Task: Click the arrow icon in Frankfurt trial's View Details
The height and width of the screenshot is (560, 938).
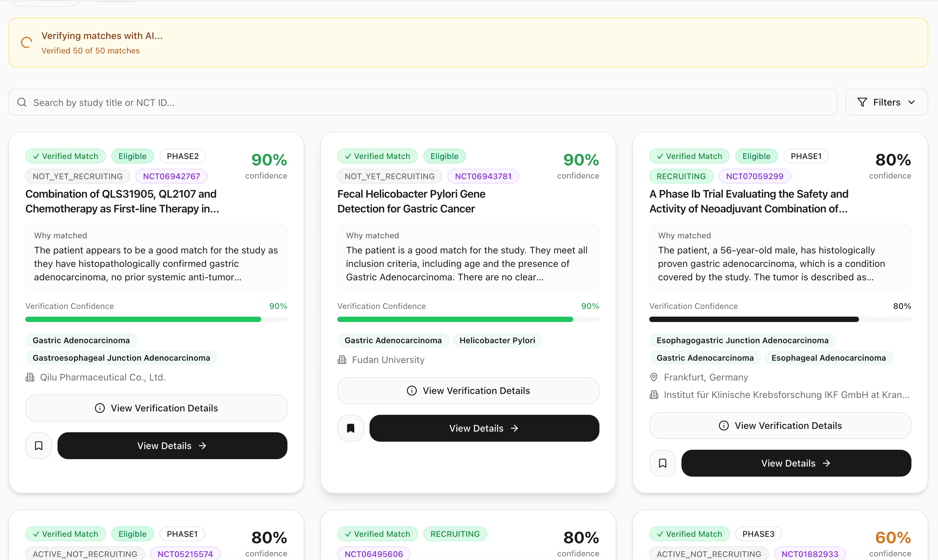Action: (x=827, y=463)
